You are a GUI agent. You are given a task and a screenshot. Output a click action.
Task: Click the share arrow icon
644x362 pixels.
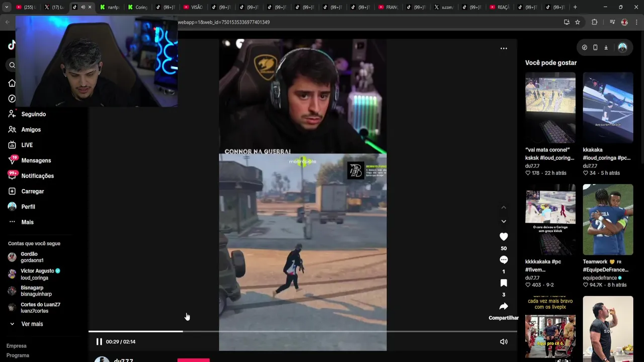pyautogui.click(x=504, y=306)
